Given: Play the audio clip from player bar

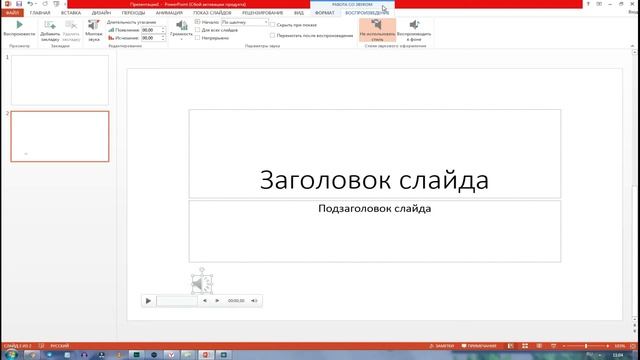Looking at the screenshot, I should tap(148, 301).
